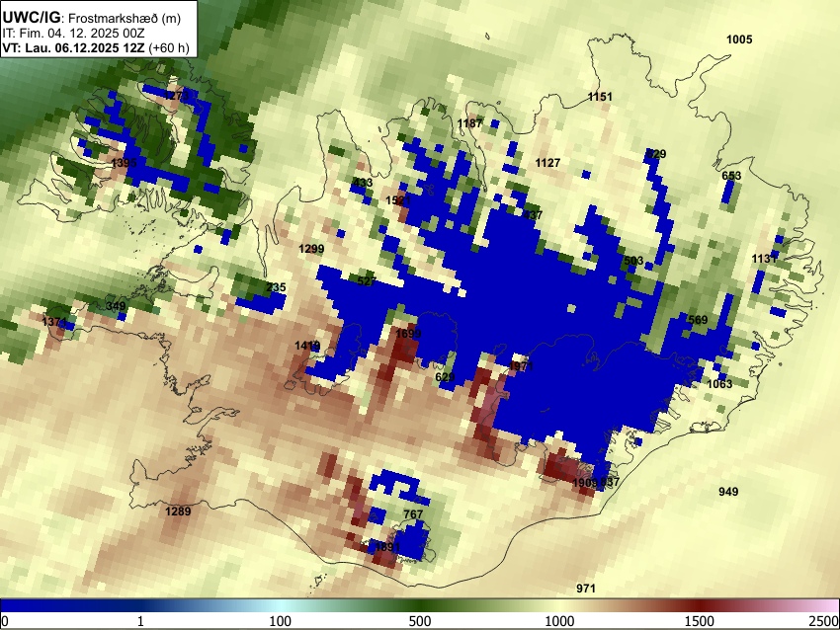The width and height of the screenshot is (840, 630).
Task: Click the value 1419 on the map
Action: click(307, 346)
